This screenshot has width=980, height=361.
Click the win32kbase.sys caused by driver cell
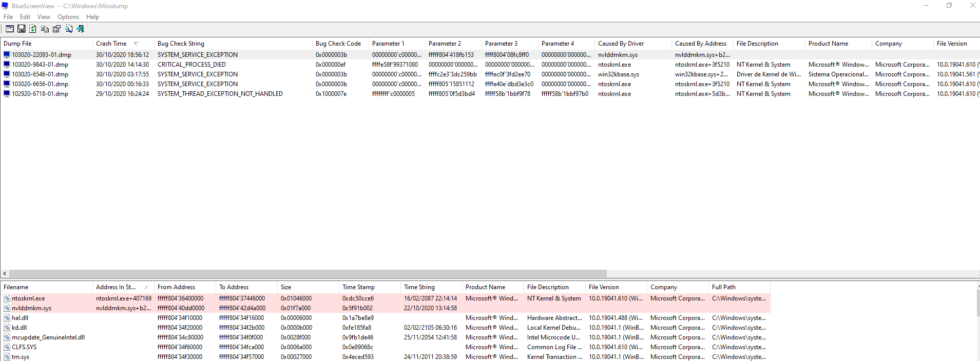619,74
